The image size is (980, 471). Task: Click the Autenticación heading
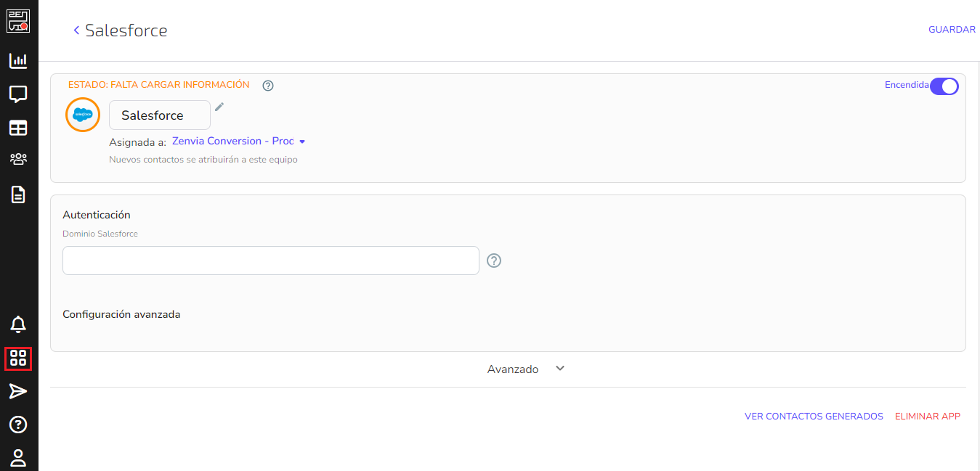pyautogui.click(x=97, y=215)
